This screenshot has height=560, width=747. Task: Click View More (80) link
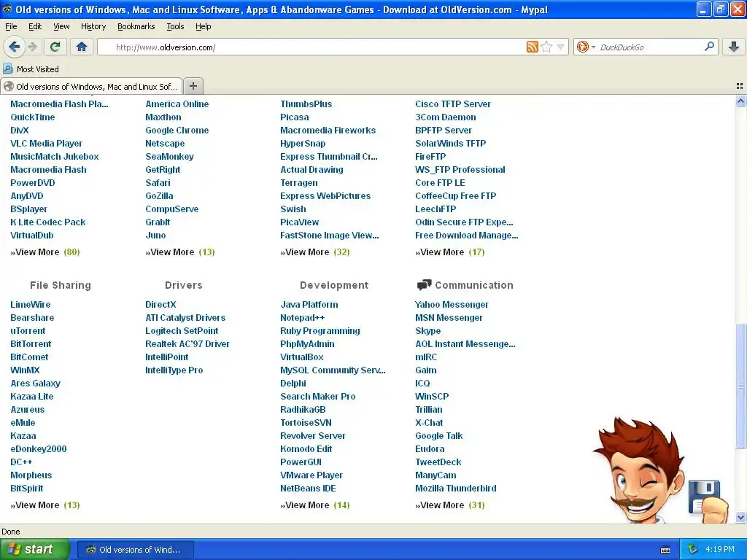[45, 252]
